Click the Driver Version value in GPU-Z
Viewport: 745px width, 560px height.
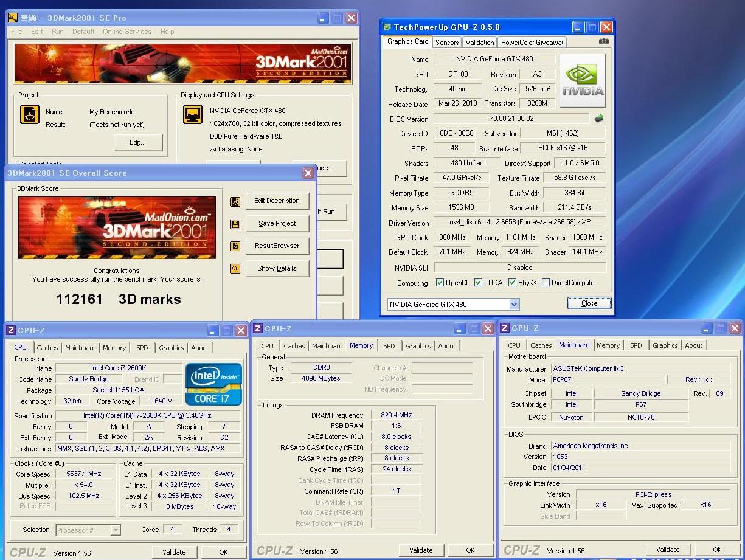(520, 223)
